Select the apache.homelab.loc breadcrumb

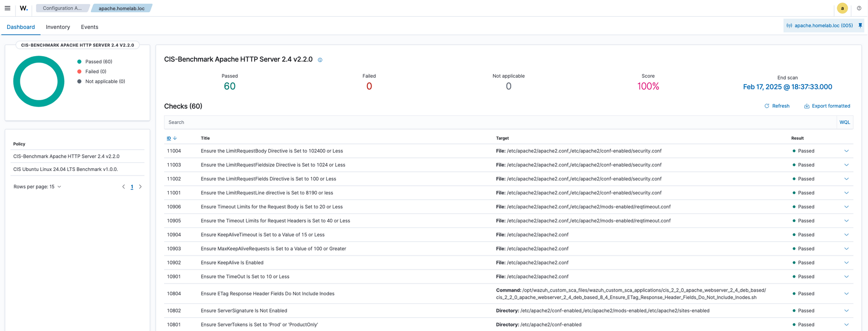122,8
